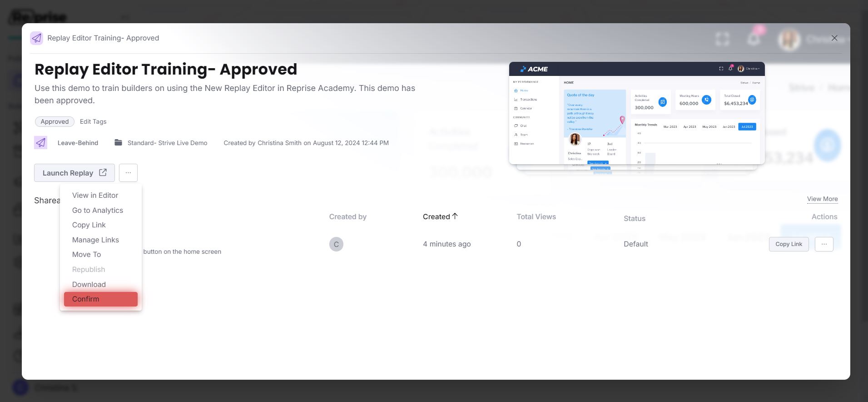Click the Default status value
The image size is (868, 402).
tap(635, 244)
